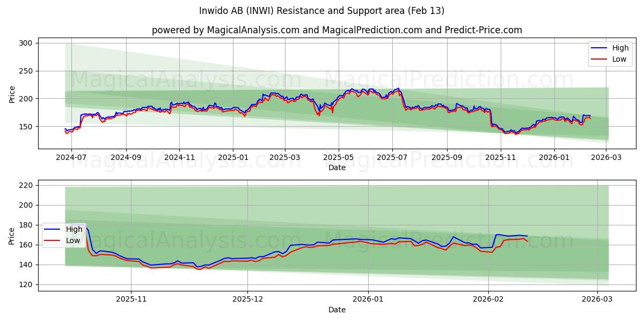
Task: Click the '2026-01' tick label on top chart
Action: click(x=554, y=157)
